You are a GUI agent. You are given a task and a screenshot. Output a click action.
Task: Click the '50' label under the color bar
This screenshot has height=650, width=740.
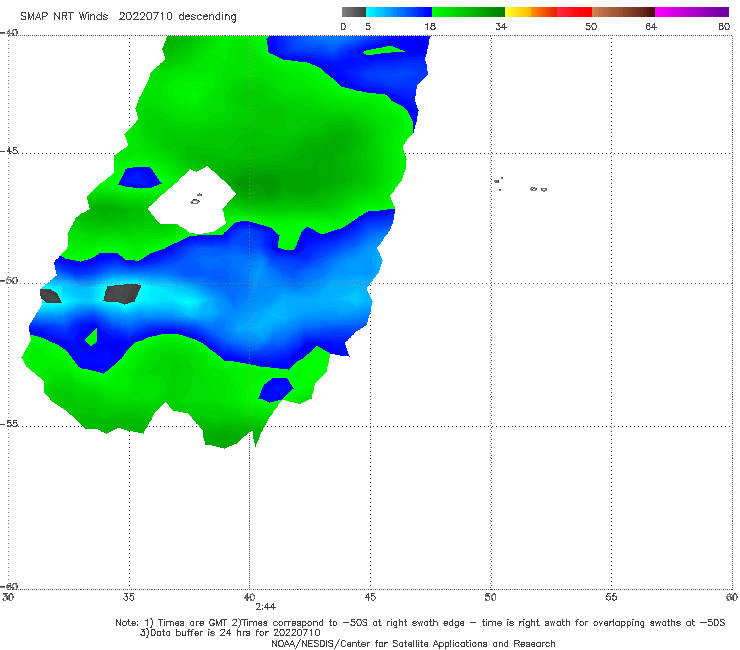click(x=591, y=26)
